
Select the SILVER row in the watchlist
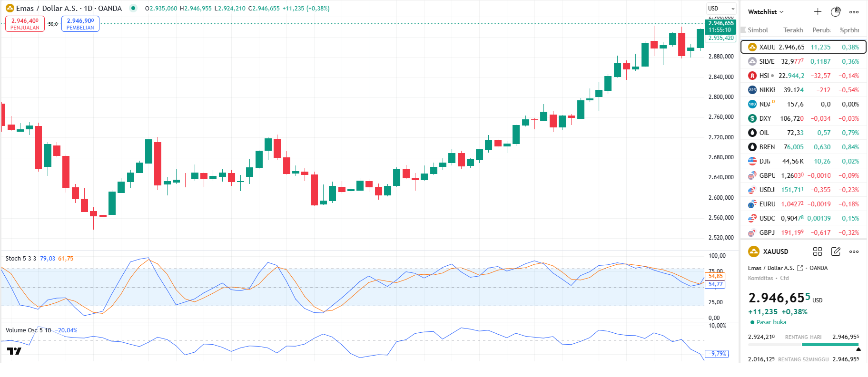coord(803,61)
